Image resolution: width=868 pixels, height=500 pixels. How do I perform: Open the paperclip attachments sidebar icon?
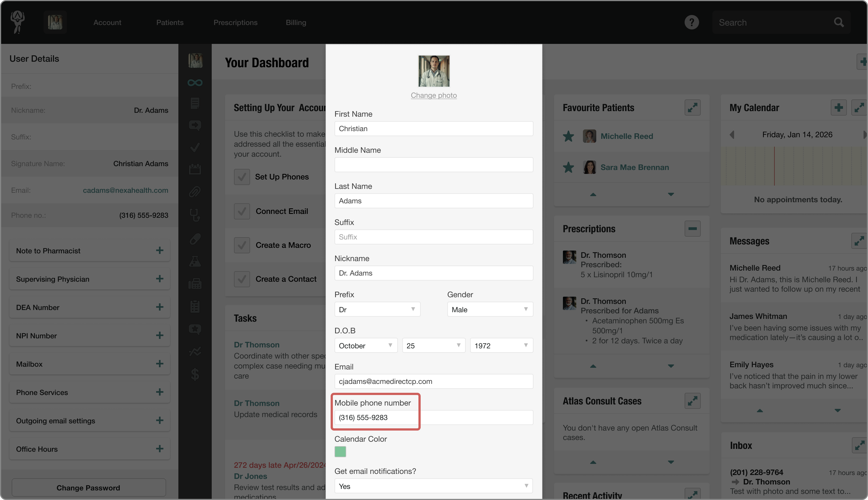point(195,192)
